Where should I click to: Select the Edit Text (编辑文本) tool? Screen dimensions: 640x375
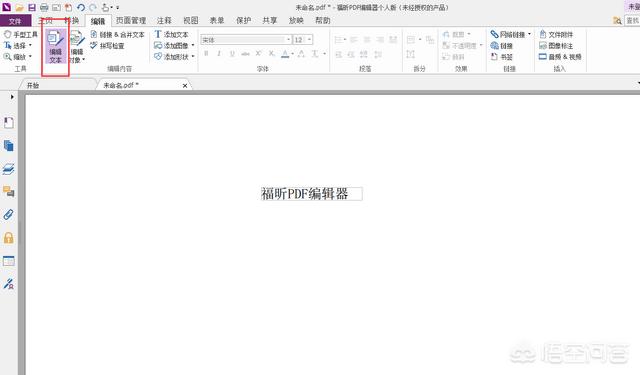(x=56, y=47)
